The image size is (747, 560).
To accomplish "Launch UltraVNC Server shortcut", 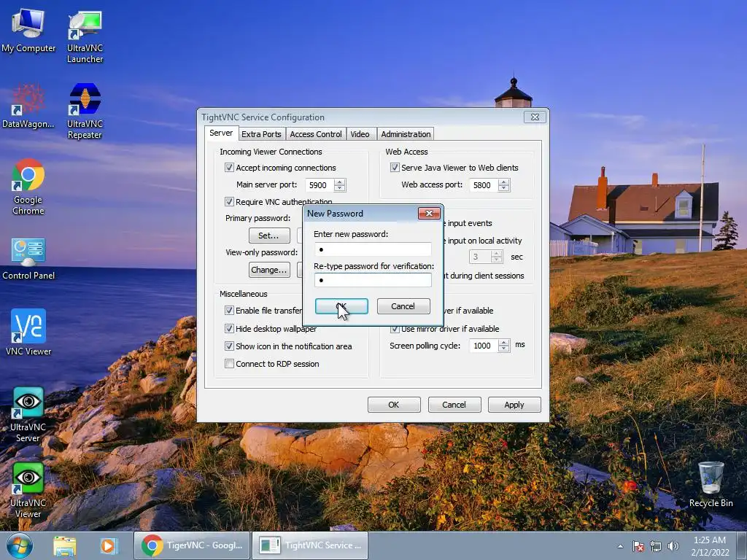I will point(28,414).
